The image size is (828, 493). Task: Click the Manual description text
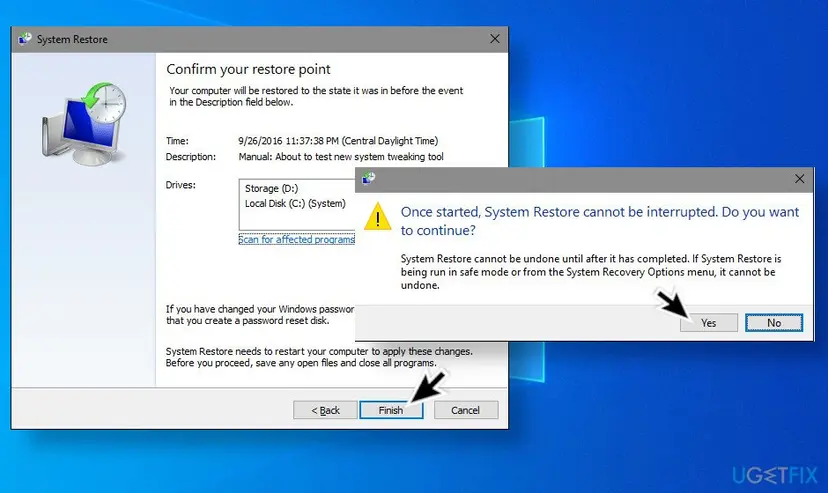(341, 157)
